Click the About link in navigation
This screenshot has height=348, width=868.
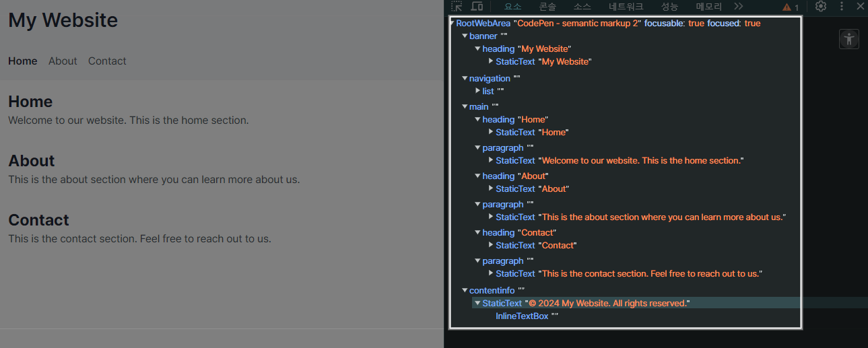point(63,61)
